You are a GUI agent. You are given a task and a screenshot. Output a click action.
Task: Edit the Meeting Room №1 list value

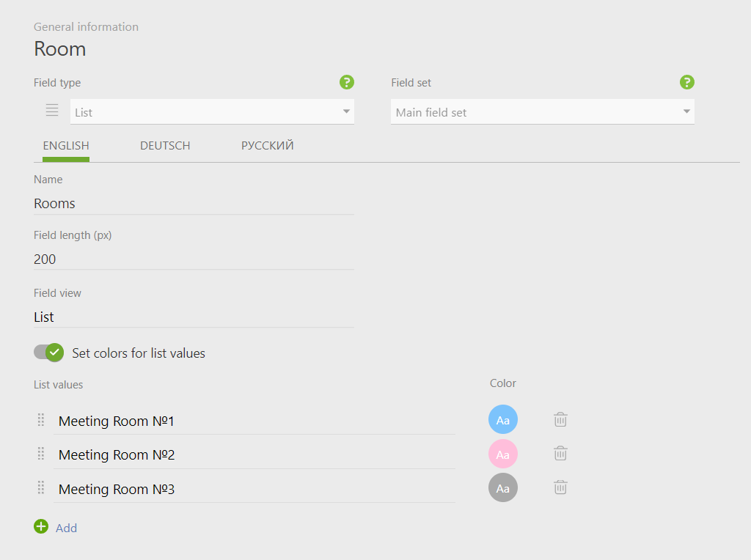[254, 421]
